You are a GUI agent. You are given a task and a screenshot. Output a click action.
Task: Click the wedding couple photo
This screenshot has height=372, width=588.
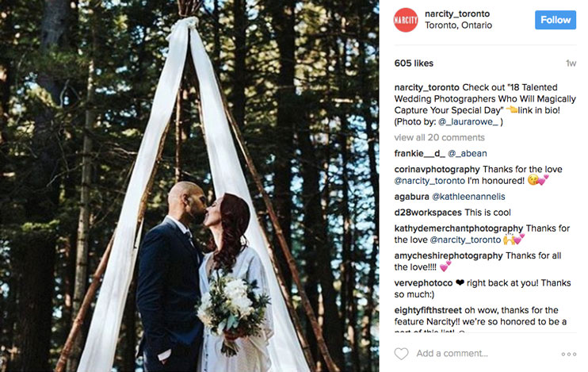pos(189,186)
